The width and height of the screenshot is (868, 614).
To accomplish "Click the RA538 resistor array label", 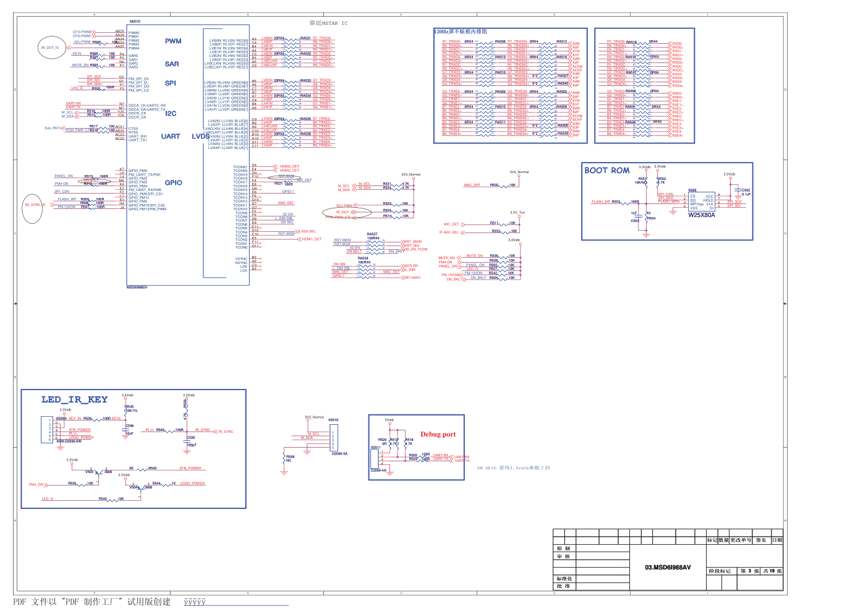I will (x=363, y=258).
